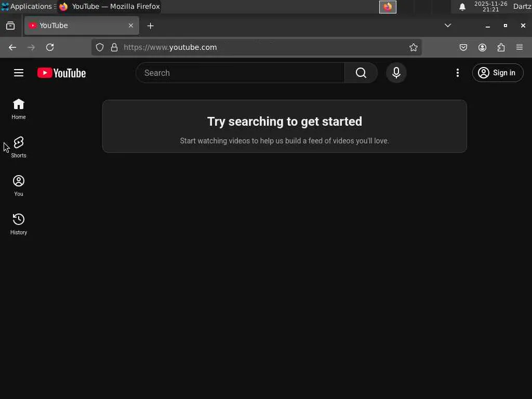Reload the current page
This screenshot has height=399, width=532.
click(50, 47)
